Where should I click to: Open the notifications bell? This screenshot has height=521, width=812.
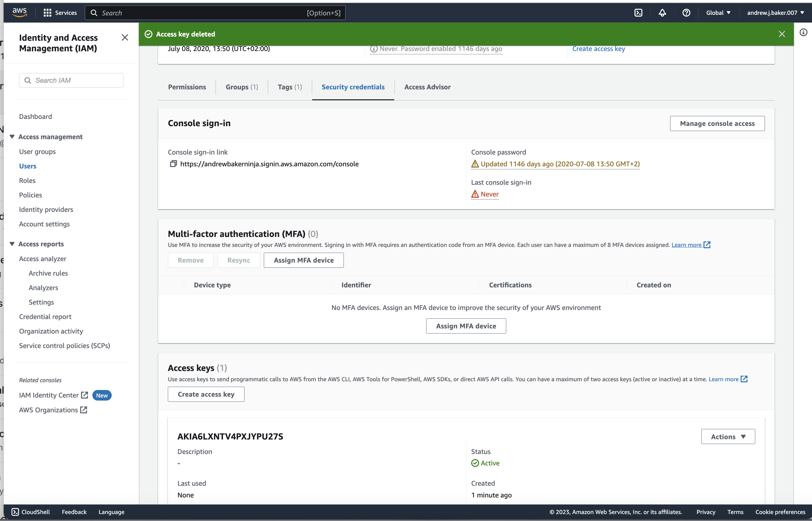tap(662, 12)
